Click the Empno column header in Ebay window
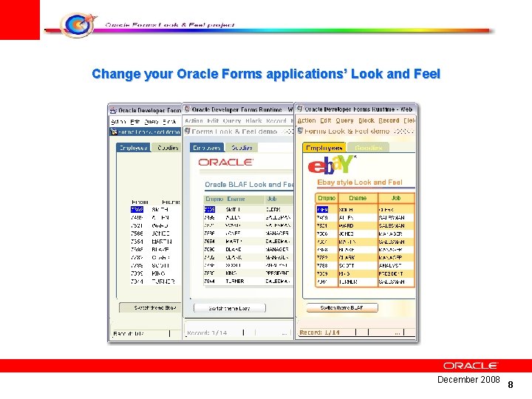The image size is (532, 399). (327, 198)
